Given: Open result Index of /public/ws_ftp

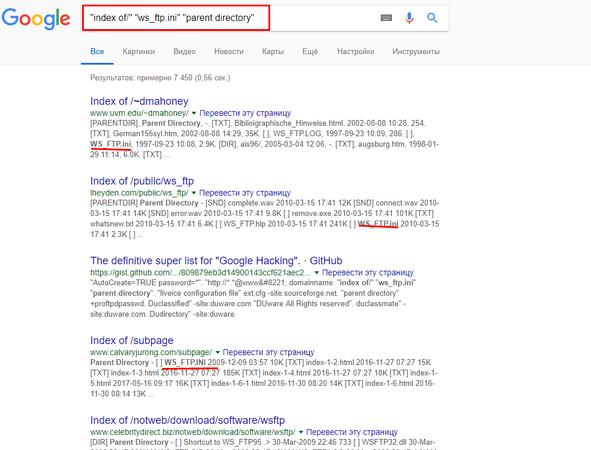Looking at the screenshot, I should (142, 181).
